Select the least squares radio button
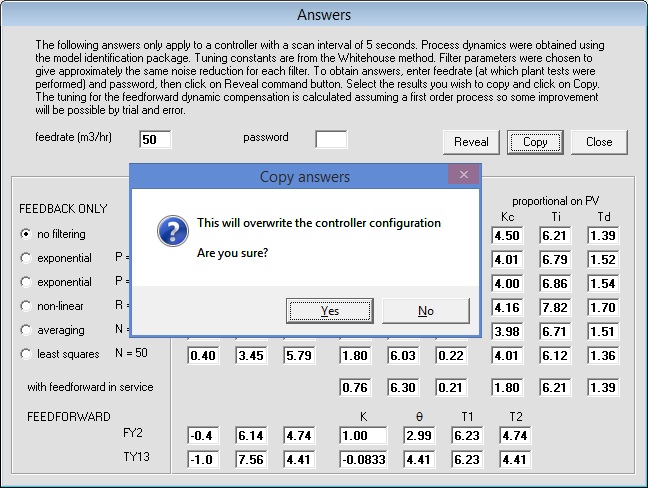 pos(26,354)
